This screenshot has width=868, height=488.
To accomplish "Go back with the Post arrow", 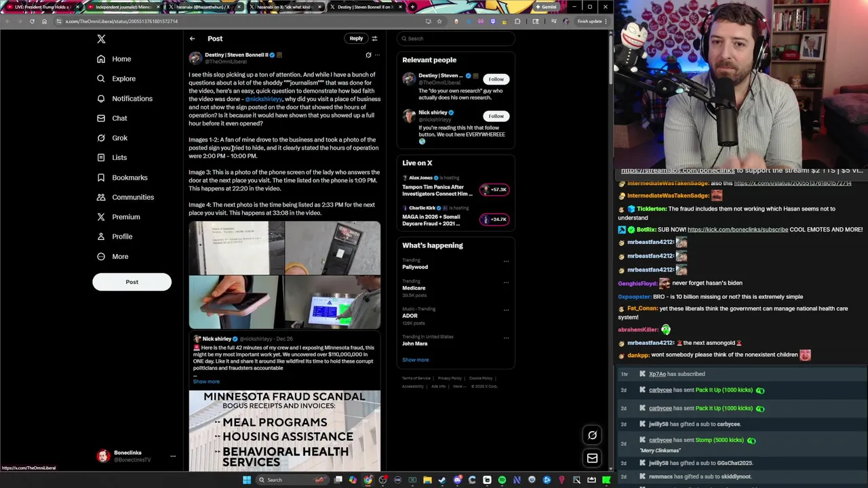I will [x=193, y=39].
